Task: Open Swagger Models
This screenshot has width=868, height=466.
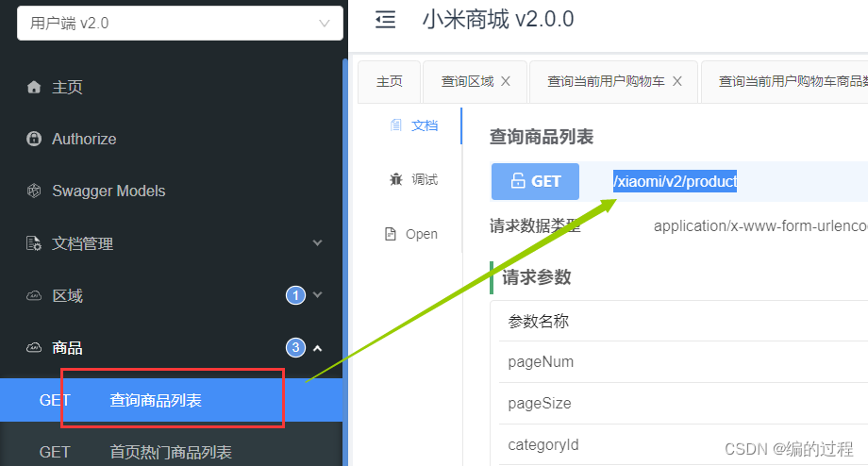Action: click(x=108, y=191)
